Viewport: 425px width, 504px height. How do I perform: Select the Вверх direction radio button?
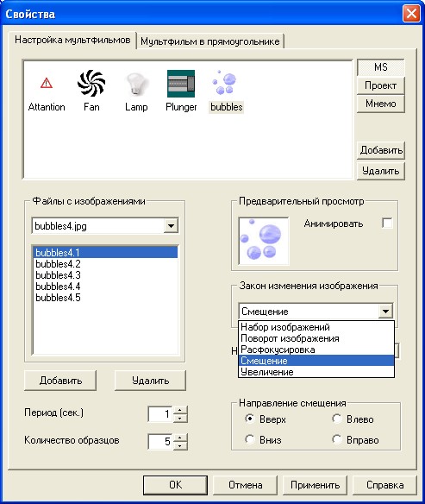pyautogui.click(x=249, y=419)
